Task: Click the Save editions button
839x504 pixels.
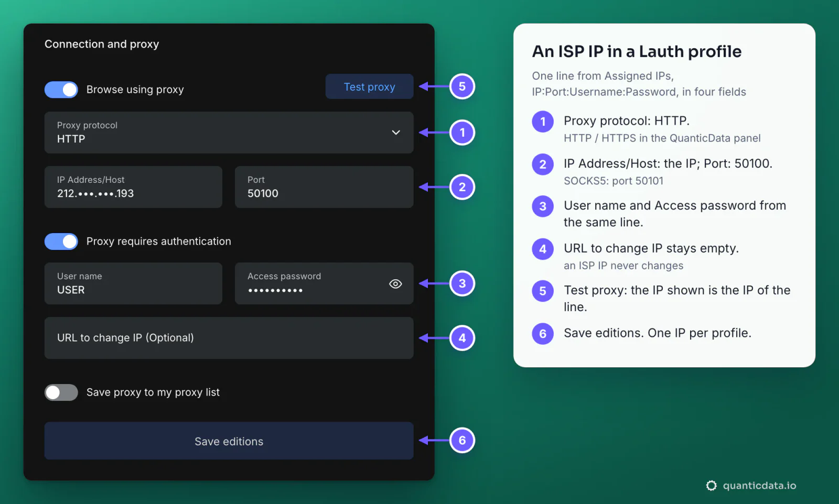Action: (x=229, y=441)
